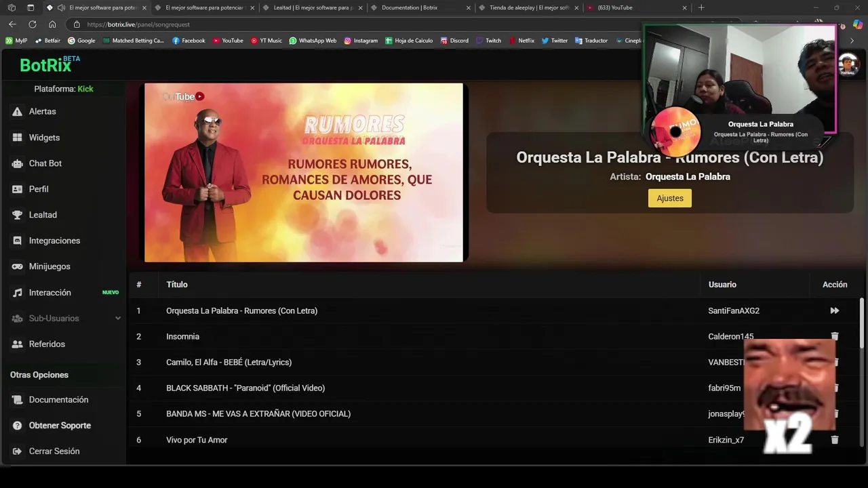Click the Rumores video preview
The width and height of the screenshot is (868, 488).
(304, 172)
